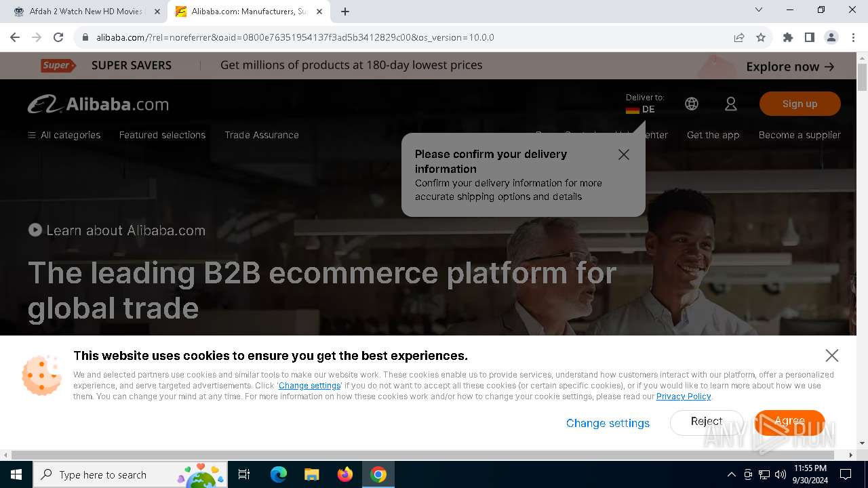868x488 pixels.
Task: Toggle Chrome side panel icon
Action: click(810, 37)
